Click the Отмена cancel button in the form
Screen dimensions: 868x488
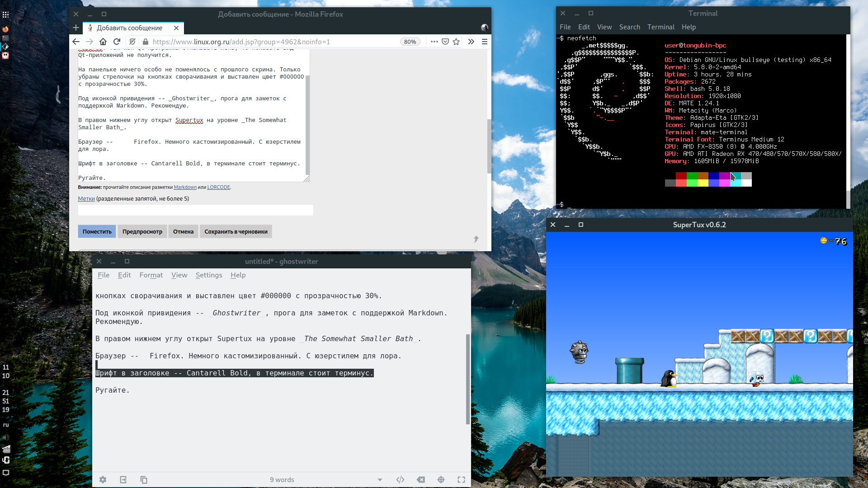183,231
